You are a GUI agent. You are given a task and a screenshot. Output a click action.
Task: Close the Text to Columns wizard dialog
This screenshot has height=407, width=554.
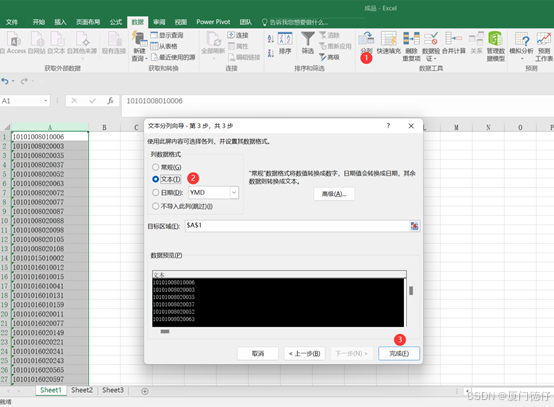click(x=411, y=126)
